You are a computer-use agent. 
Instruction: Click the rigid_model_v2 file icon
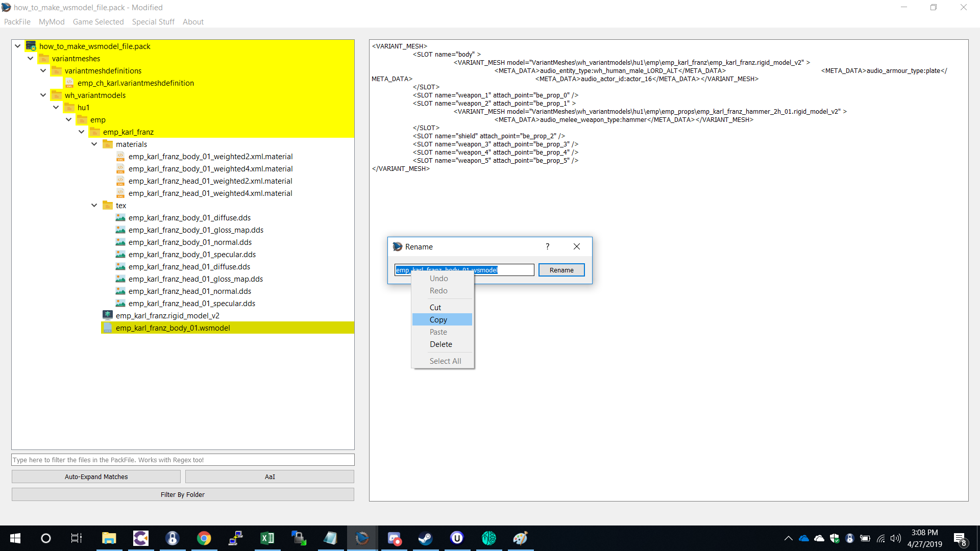[x=108, y=315]
